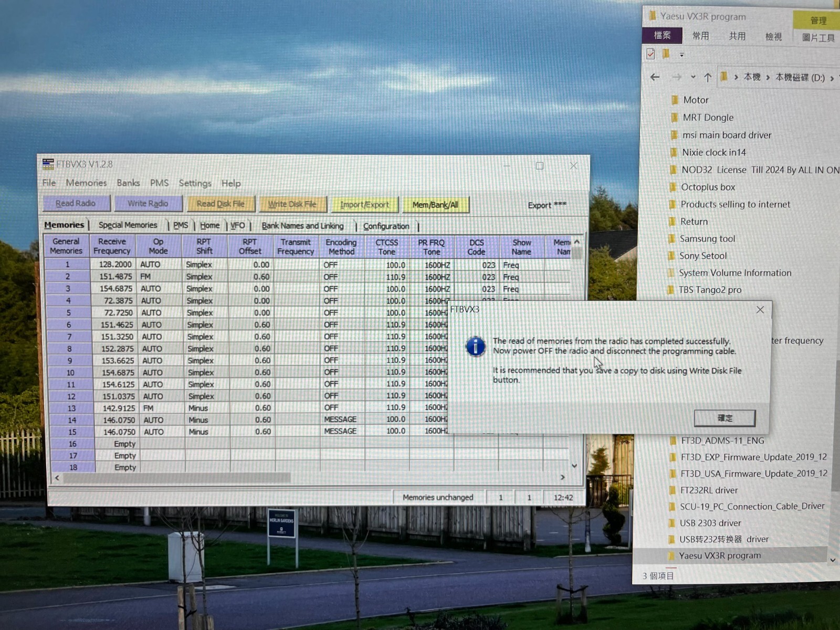Image resolution: width=840 pixels, height=630 pixels.
Task: Switch to the VFO tab
Action: pyautogui.click(x=238, y=225)
